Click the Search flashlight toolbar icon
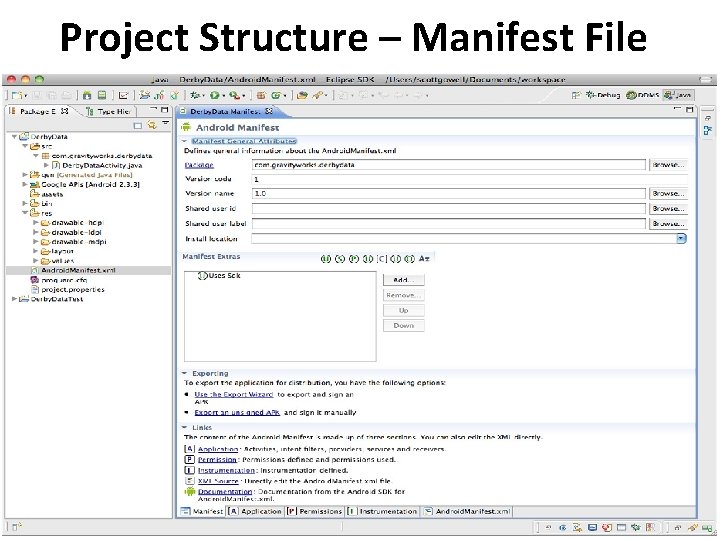Image resolution: width=720 pixels, height=540 pixels. pyautogui.click(x=317, y=96)
